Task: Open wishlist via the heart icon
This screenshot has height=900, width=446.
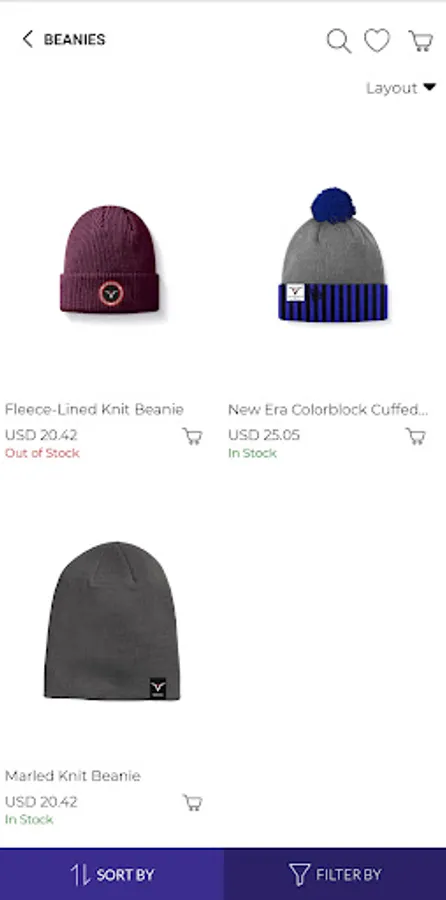Action: click(377, 40)
